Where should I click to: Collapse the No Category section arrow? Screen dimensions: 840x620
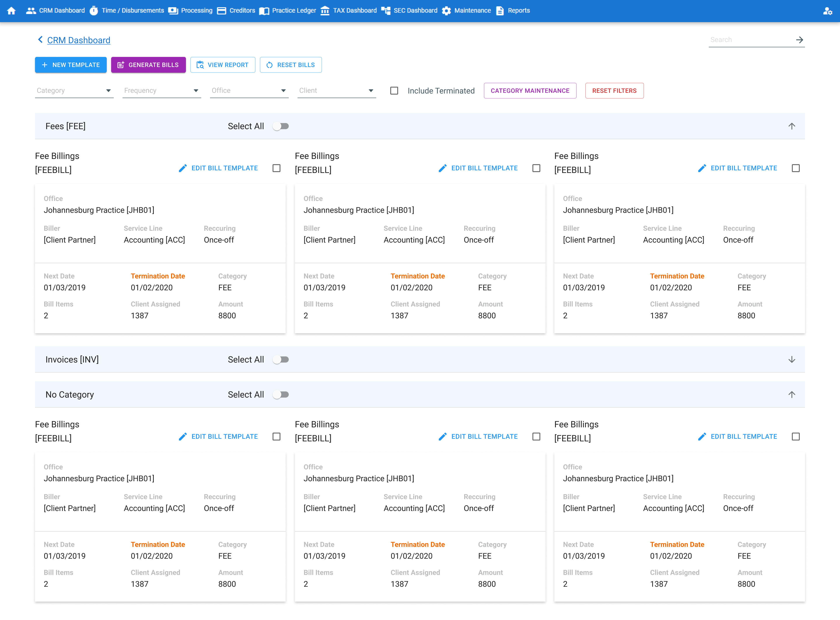point(792,395)
